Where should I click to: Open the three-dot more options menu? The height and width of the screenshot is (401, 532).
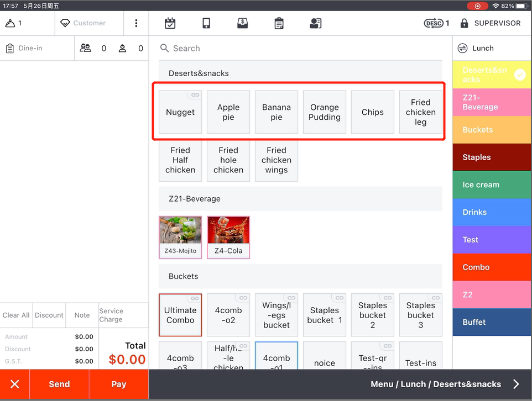(136, 23)
